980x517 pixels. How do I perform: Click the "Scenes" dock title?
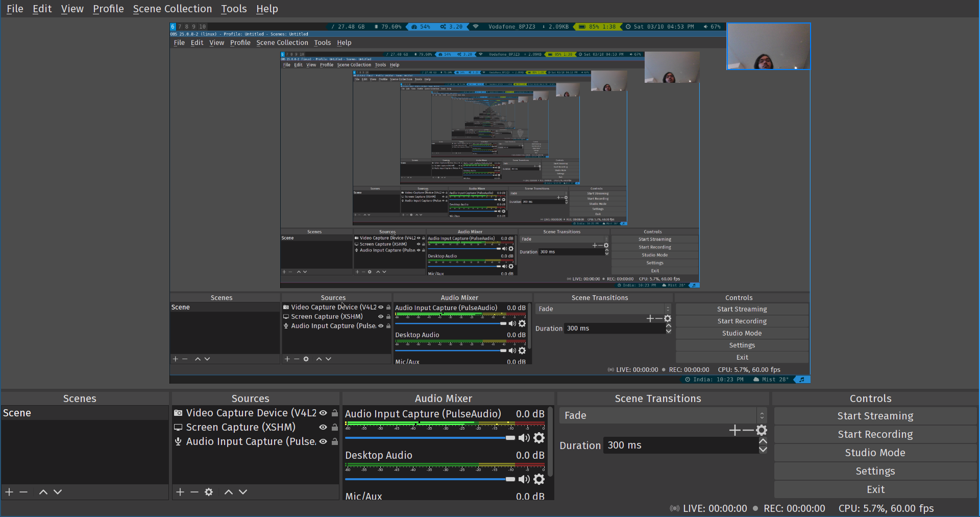tap(80, 398)
